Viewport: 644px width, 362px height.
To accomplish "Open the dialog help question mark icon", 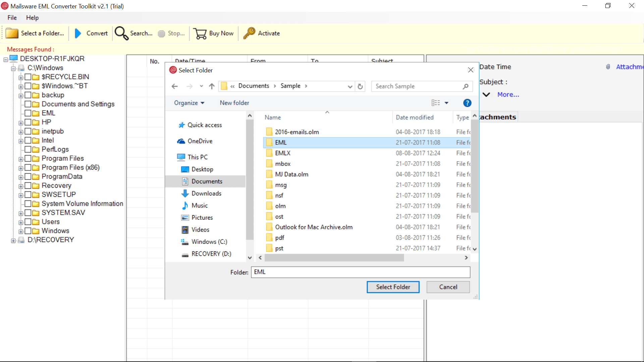I will 467,103.
